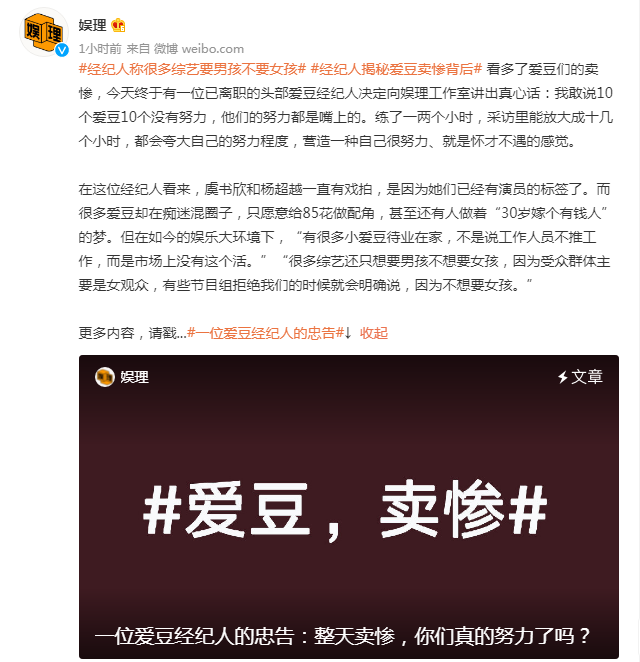This screenshot has height=662, width=640.
Task: Click the paragraph starting 在这位经纪人看来
Action: 344,237
